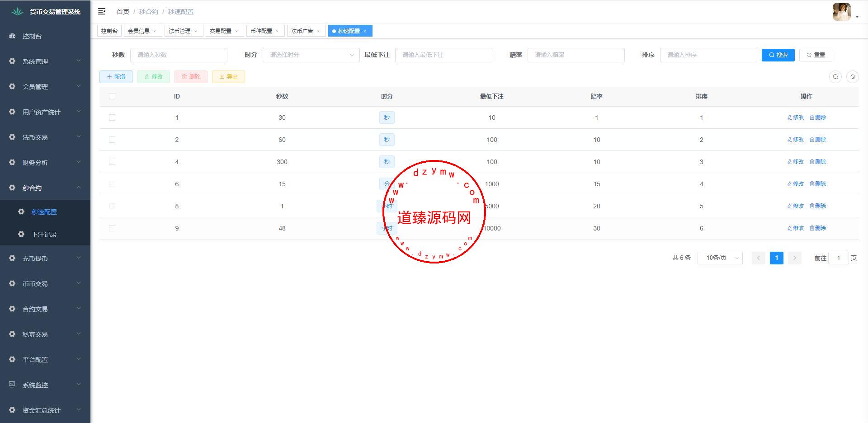
Task: Click the gear icon beside 法币交易
Action: click(12, 137)
